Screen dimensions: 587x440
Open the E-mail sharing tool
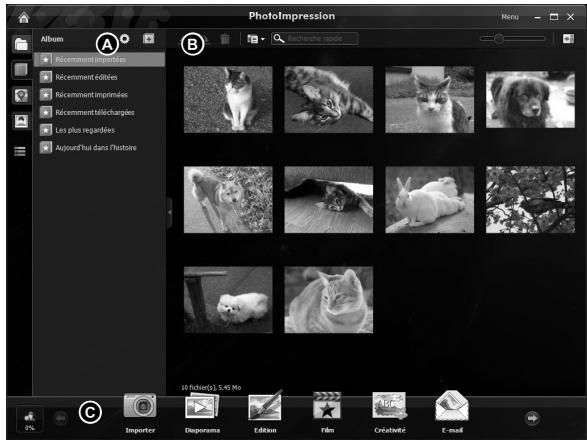pyautogui.click(x=452, y=413)
